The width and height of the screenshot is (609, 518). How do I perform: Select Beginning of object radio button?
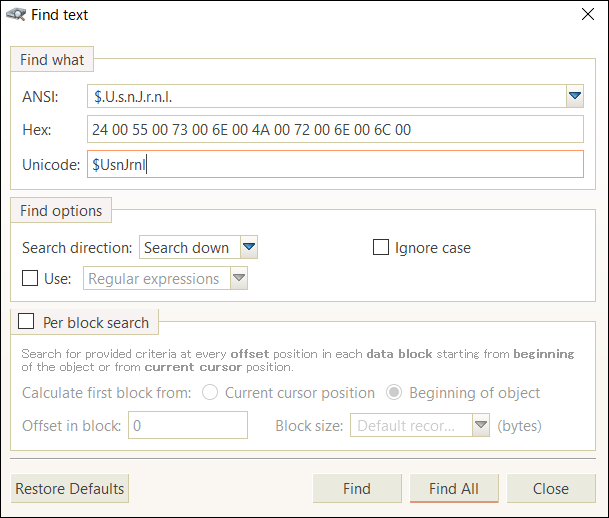(394, 393)
